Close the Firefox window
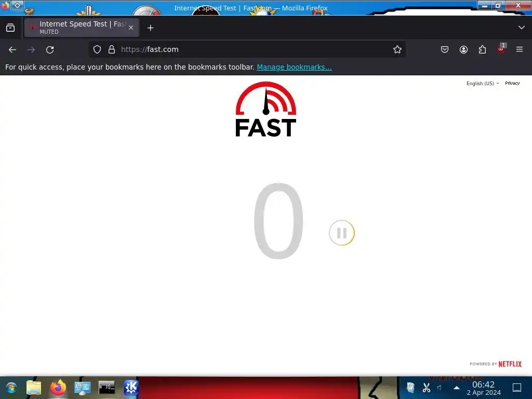This screenshot has width=532, height=399. click(x=518, y=5)
